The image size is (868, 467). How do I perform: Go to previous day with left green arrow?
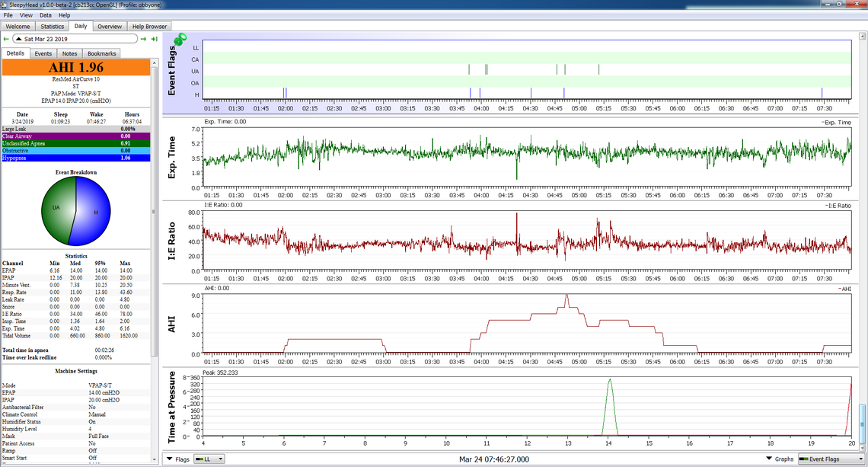(6, 39)
